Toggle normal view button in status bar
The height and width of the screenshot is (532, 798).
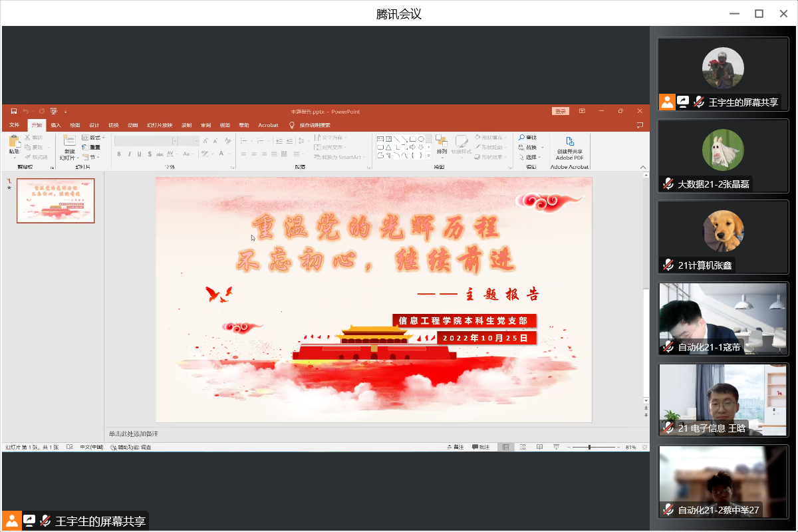point(505,448)
